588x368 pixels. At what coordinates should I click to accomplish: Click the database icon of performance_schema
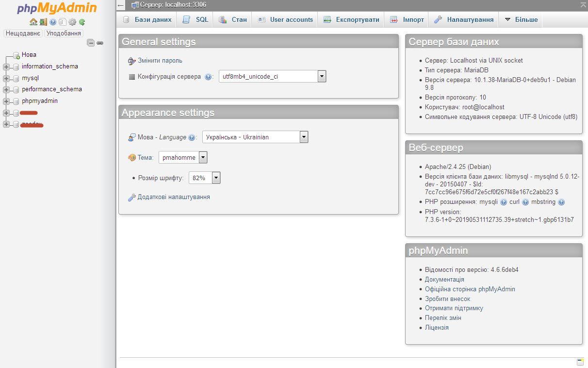coord(16,89)
